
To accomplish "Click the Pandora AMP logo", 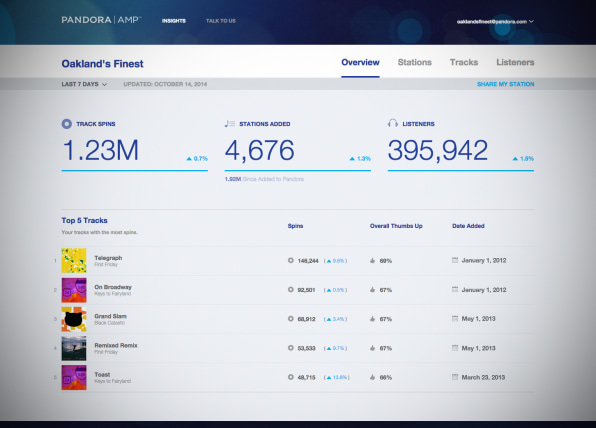I will [101, 20].
